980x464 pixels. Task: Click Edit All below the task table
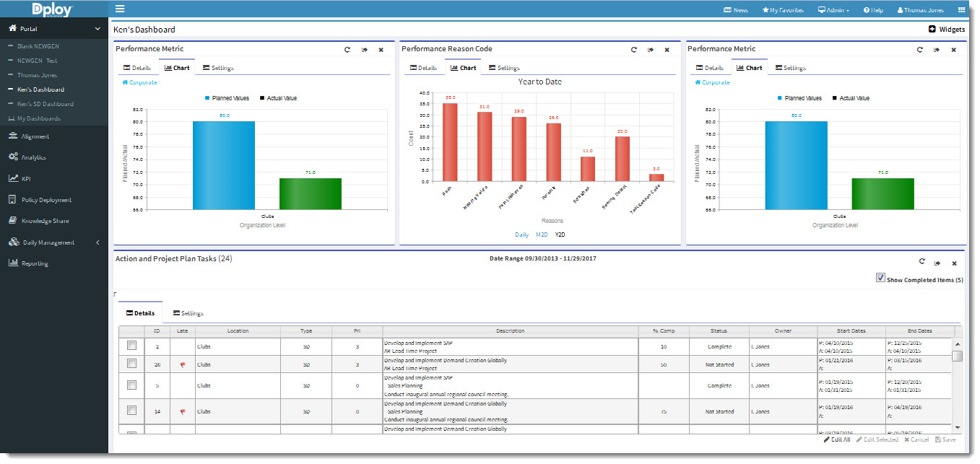[x=836, y=439]
